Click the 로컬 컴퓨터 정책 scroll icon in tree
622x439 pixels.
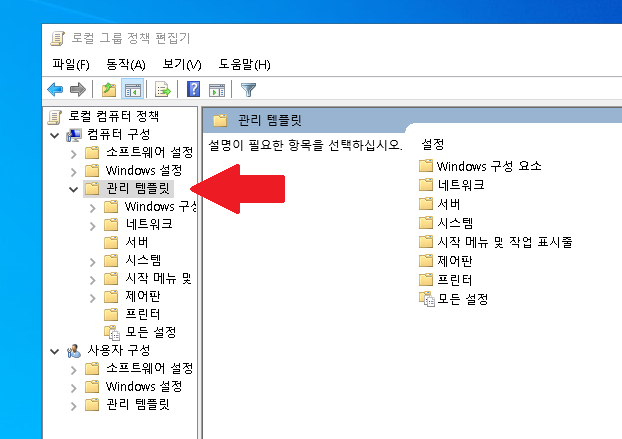click(55, 117)
